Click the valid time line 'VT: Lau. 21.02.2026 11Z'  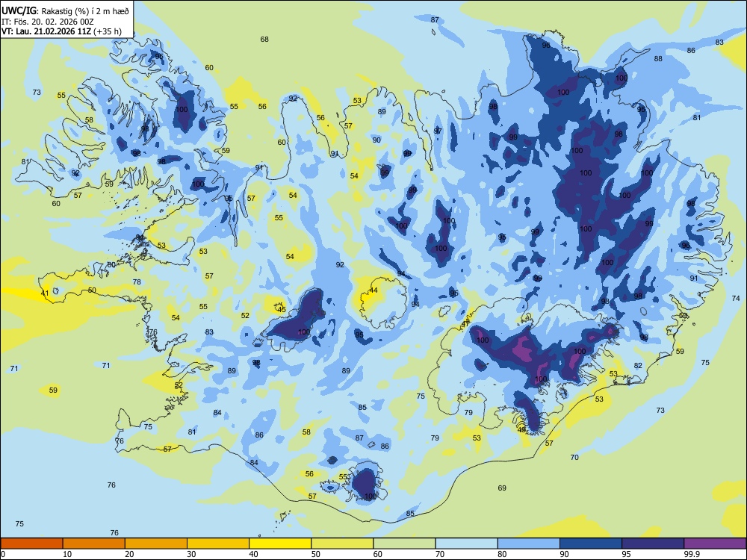46,32
